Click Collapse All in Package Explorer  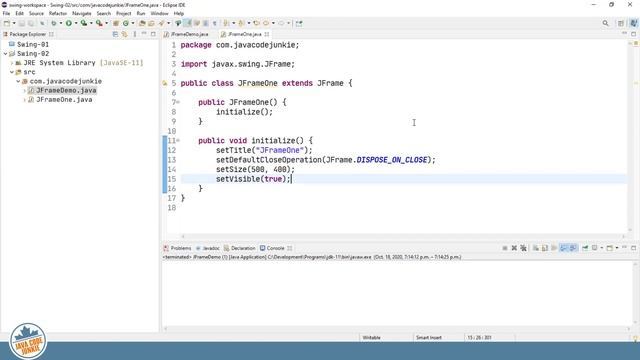point(115,34)
